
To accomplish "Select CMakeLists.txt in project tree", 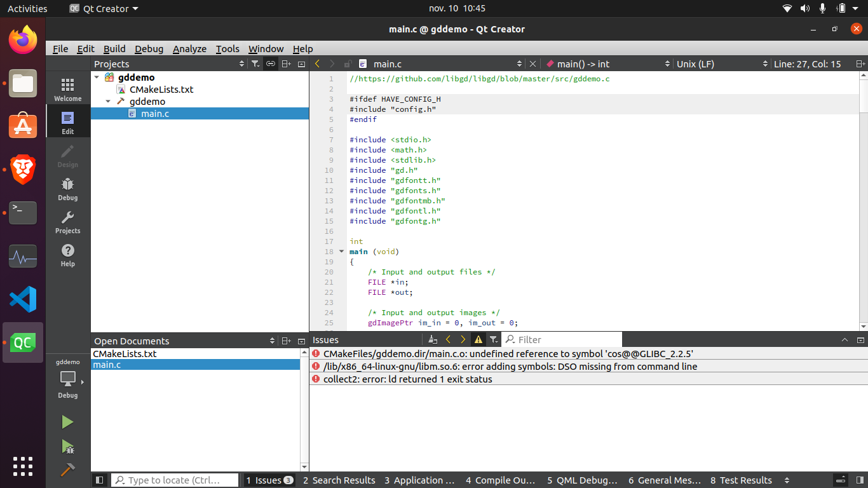I will [161, 89].
